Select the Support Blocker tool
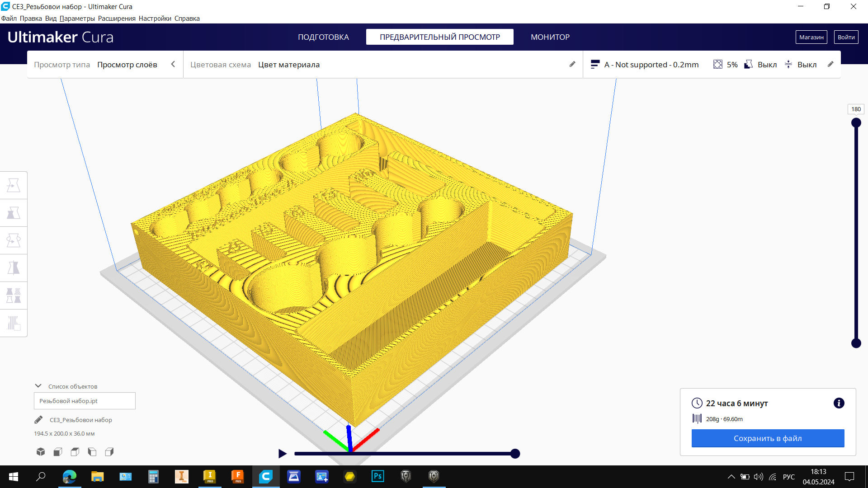 [14, 323]
